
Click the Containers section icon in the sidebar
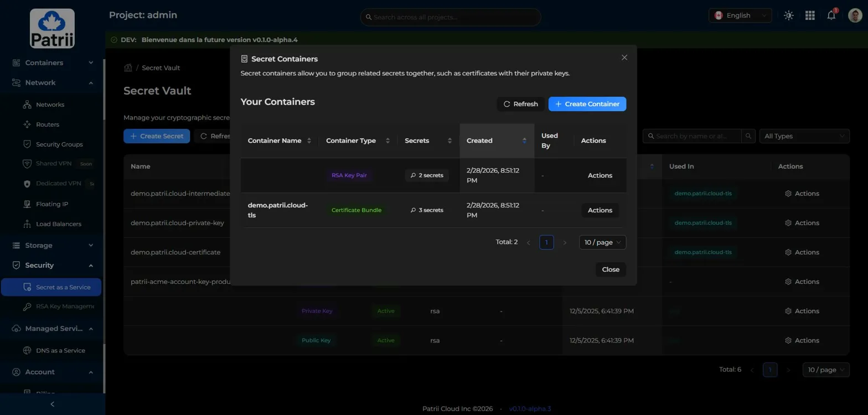pyautogui.click(x=16, y=63)
